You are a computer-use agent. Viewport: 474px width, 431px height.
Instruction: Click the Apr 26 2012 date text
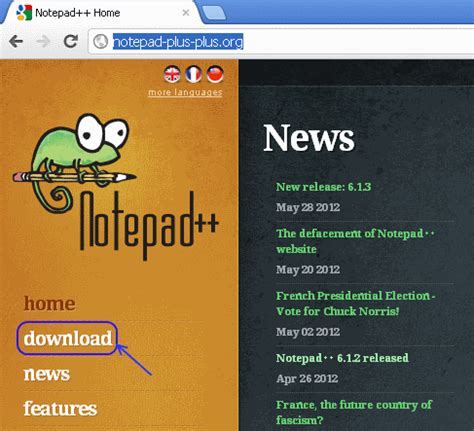click(x=307, y=378)
